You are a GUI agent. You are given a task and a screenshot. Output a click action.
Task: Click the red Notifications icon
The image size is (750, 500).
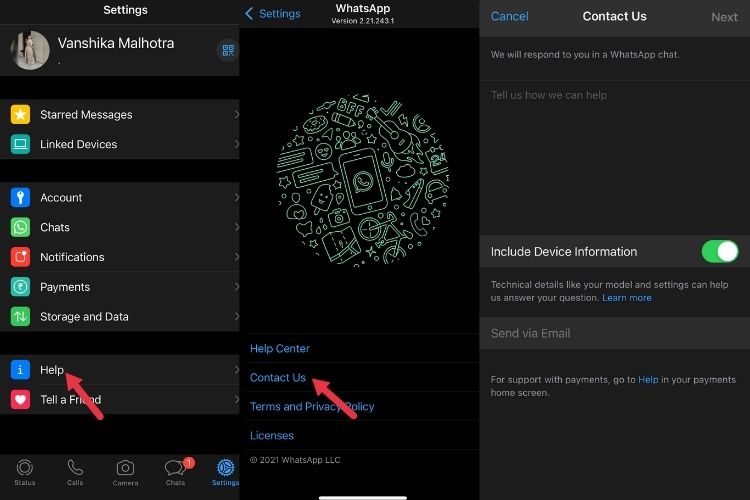pos(20,257)
